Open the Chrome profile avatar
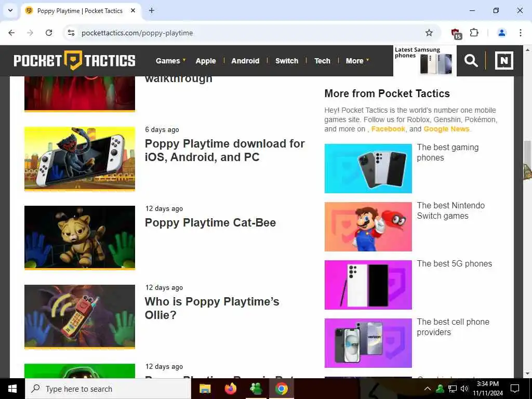This screenshot has width=532, height=399. [x=501, y=33]
